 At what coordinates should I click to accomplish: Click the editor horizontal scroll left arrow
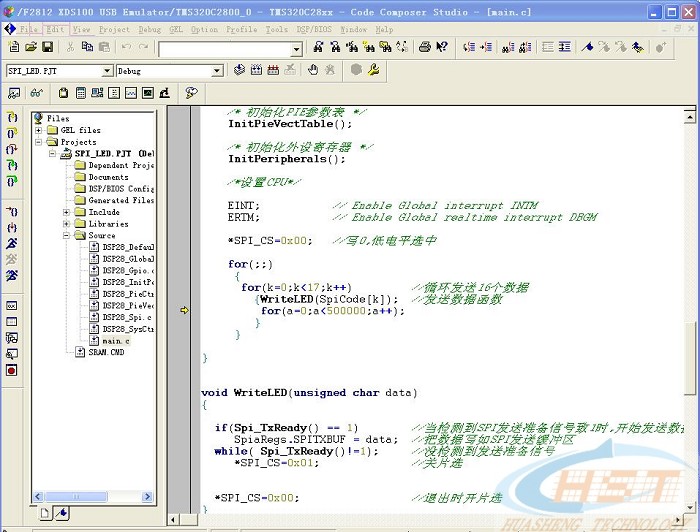173,520
